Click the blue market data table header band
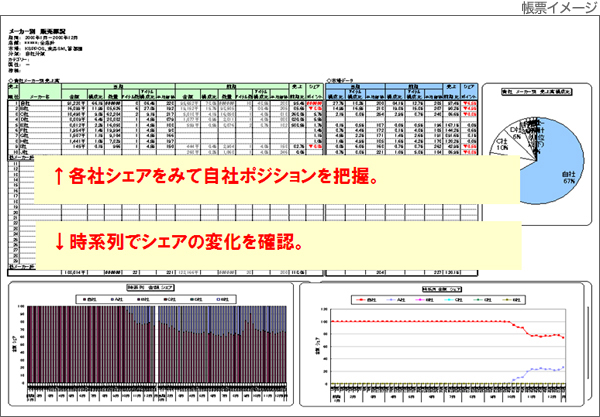This screenshot has width=600, height=417. [x=401, y=92]
